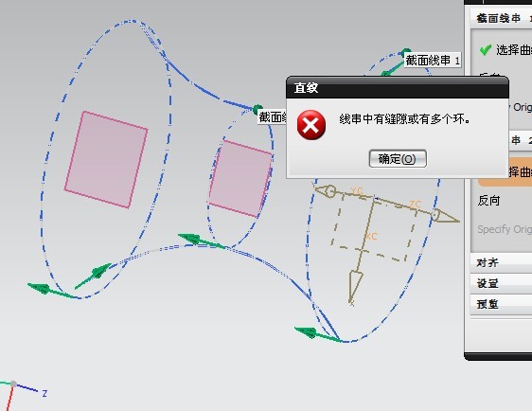Select the large pink datum plane
The image size is (532, 411).
pos(106,159)
